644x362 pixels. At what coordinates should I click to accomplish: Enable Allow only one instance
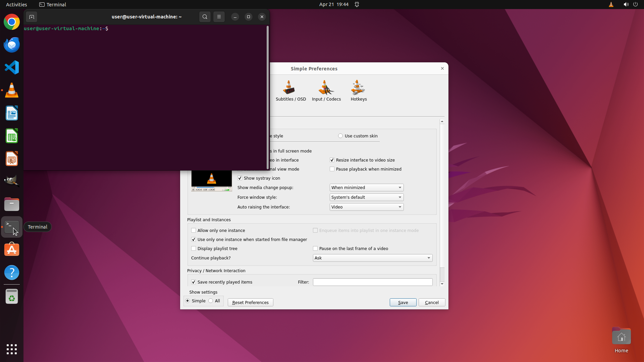[x=194, y=230]
